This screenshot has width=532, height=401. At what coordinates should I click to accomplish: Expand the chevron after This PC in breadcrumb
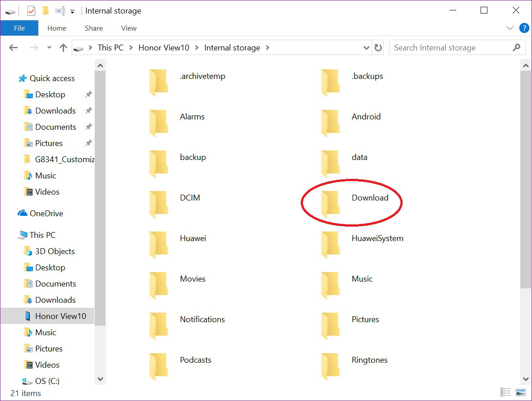(x=131, y=48)
